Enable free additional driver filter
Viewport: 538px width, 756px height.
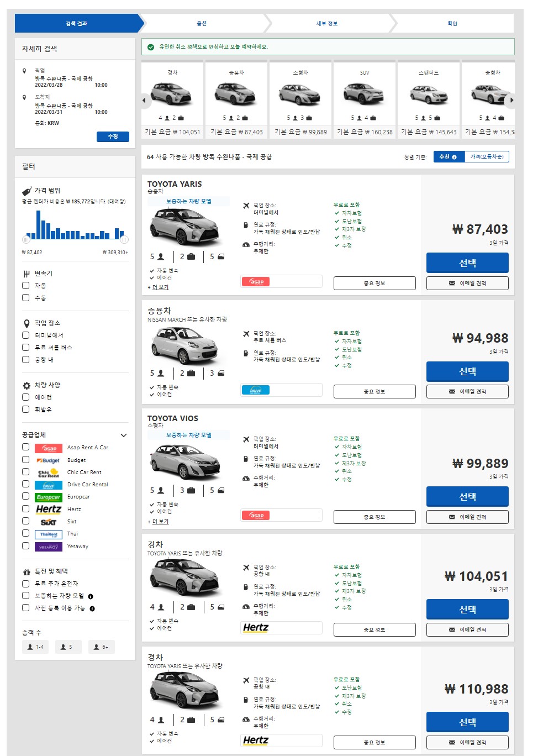pos(25,584)
